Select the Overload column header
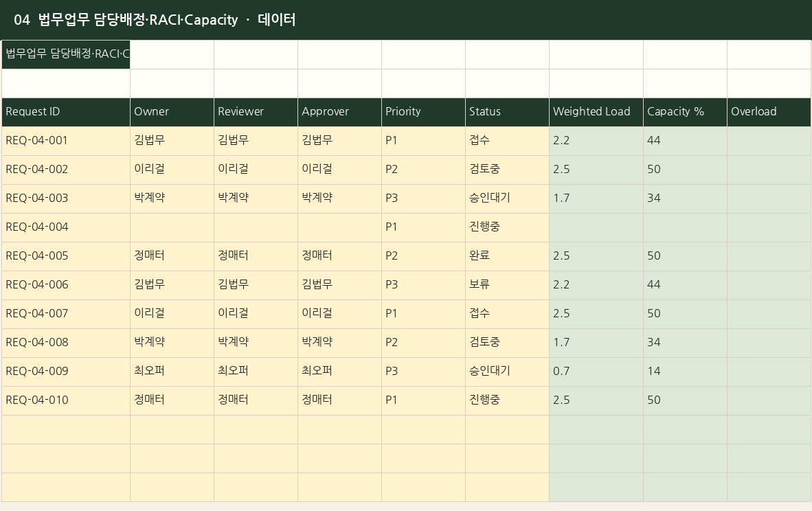This screenshot has width=812, height=511. 769,112
